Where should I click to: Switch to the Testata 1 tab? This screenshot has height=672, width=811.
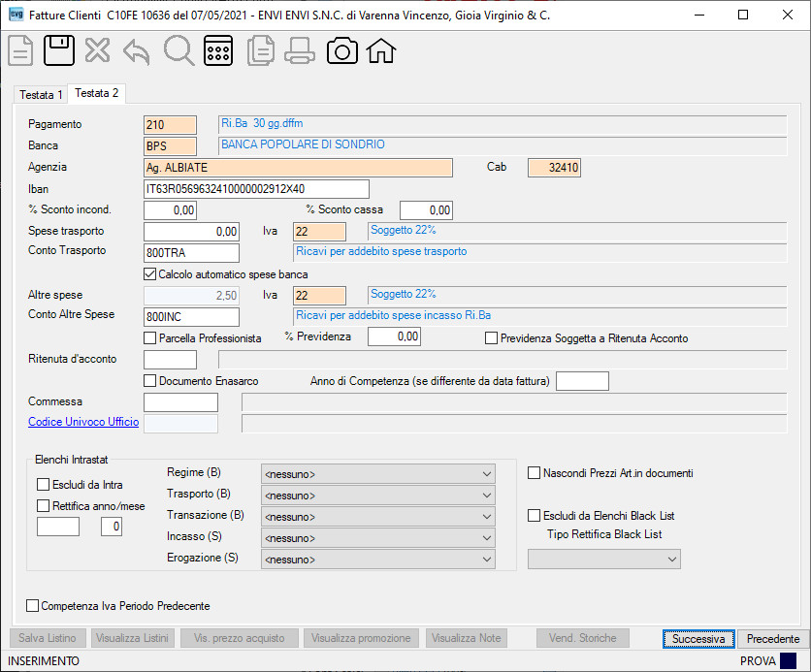point(41,95)
